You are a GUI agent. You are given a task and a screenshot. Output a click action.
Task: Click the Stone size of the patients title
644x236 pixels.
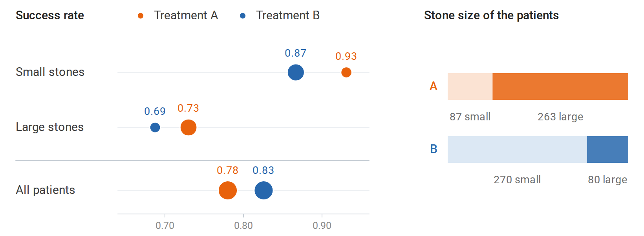pos(491,15)
